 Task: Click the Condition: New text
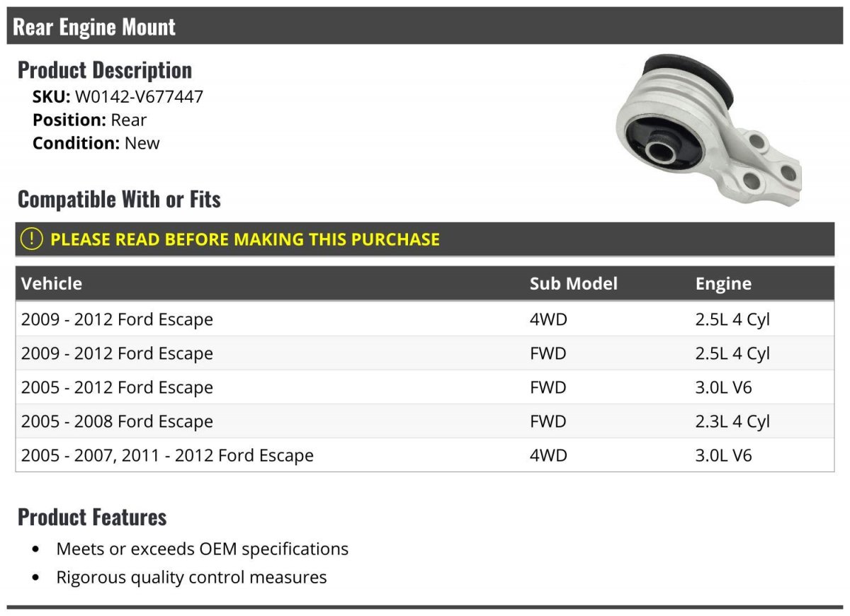coord(96,143)
